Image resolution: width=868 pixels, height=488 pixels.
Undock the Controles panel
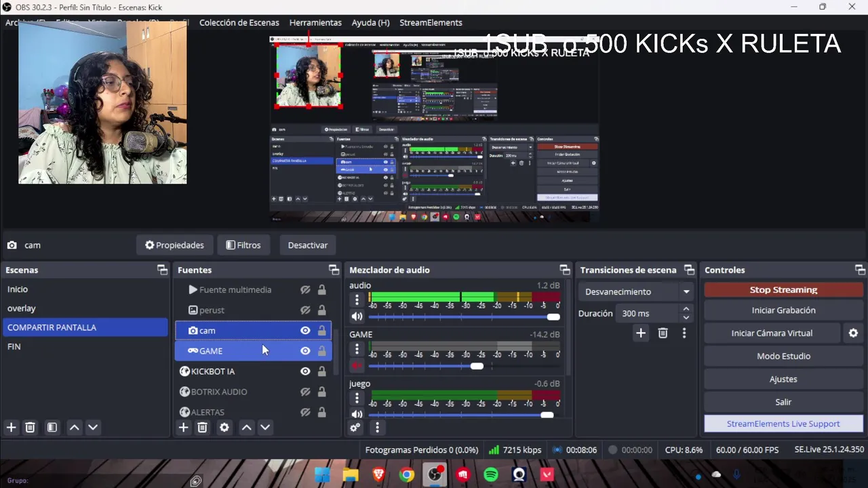coord(860,270)
